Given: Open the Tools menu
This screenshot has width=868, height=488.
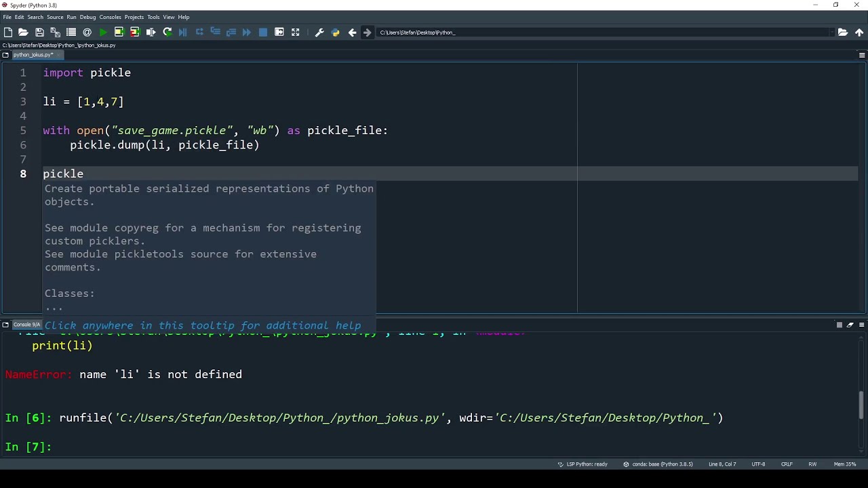Looking at the screenshot, I should tap(153, 17).
